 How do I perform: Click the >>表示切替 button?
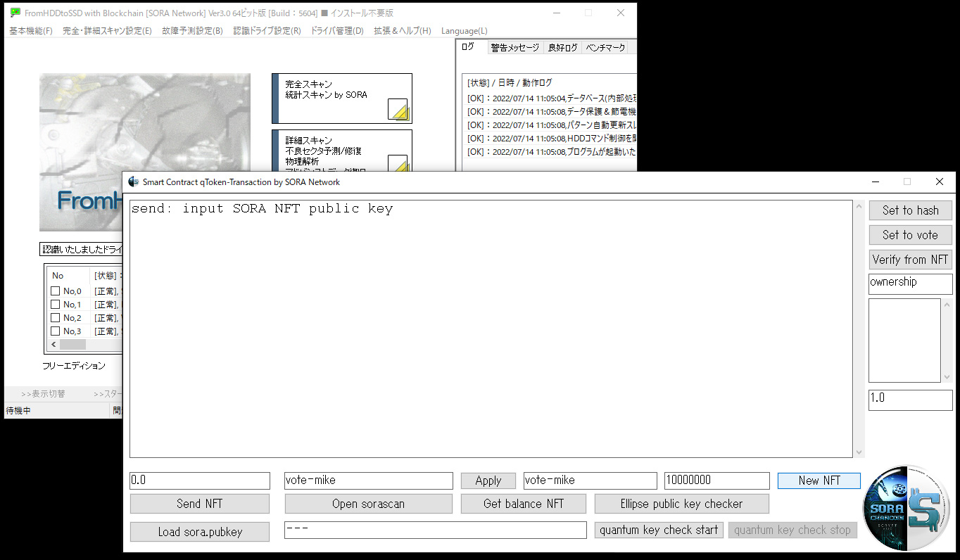42,394
